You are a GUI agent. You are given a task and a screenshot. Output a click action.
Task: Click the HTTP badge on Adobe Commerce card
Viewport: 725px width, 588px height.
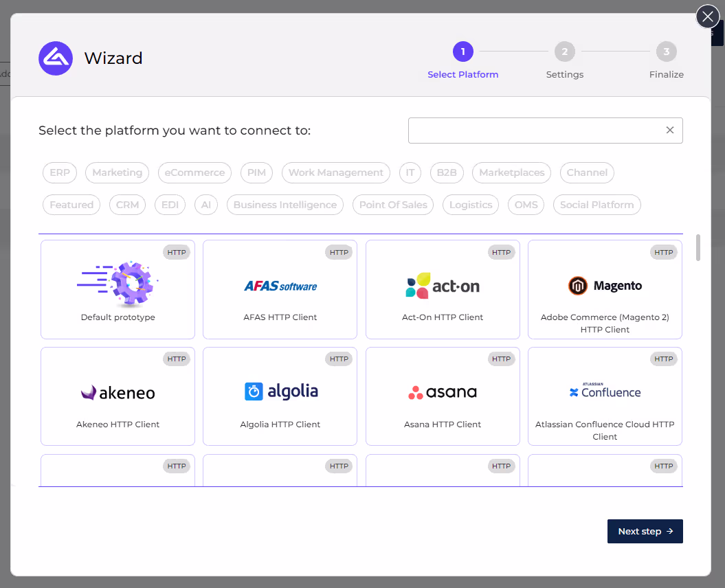pos(664,252)
